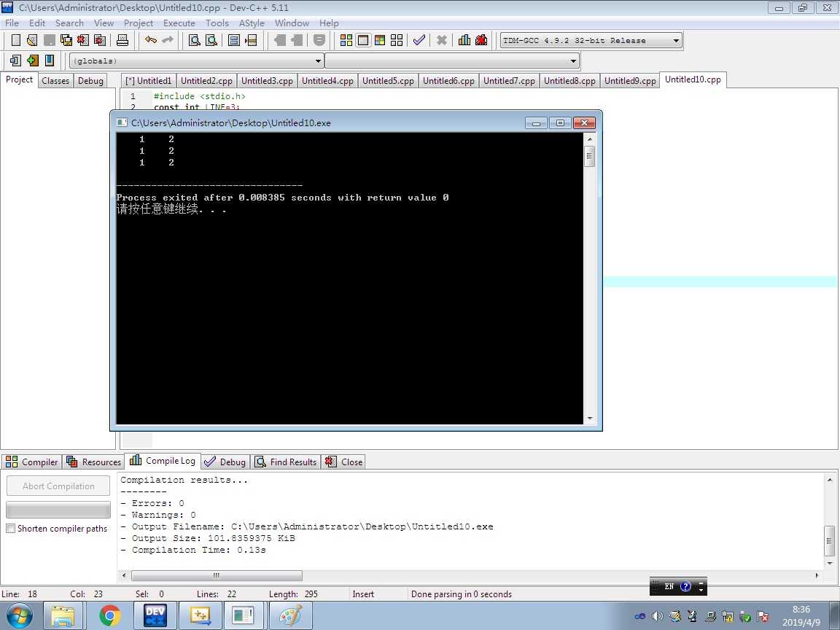The height and width of the screenshot is (630, 840).
Task: Click the Profile Analysis chart icon
Action: [464, 40]
